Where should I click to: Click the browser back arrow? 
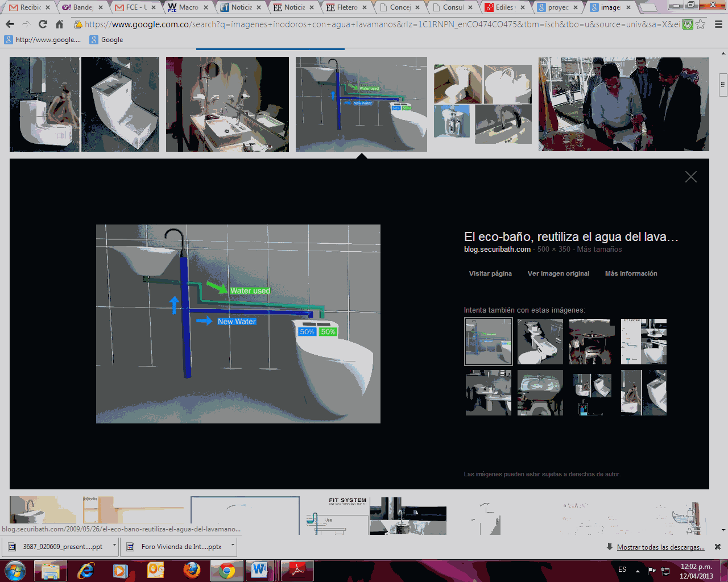10,24
